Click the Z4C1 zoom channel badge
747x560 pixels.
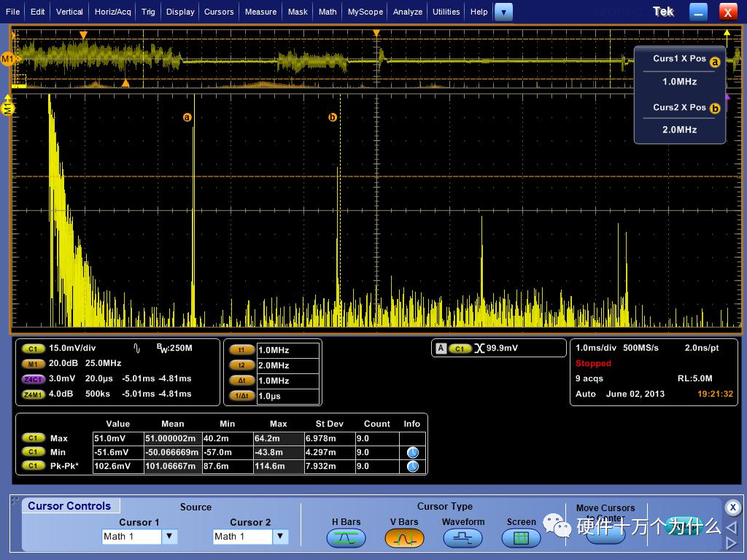tap(33, 378)
